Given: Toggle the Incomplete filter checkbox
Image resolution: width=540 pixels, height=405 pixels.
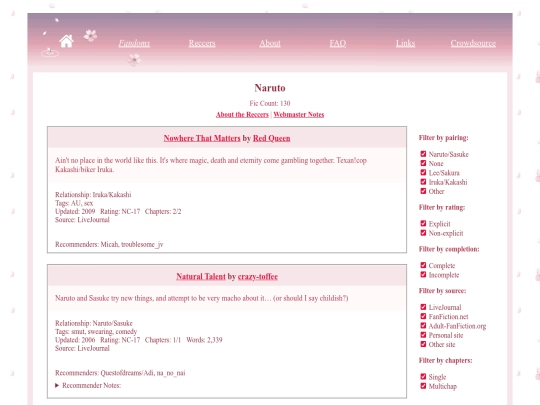Looking at the screenshot, I should [423, 274].
